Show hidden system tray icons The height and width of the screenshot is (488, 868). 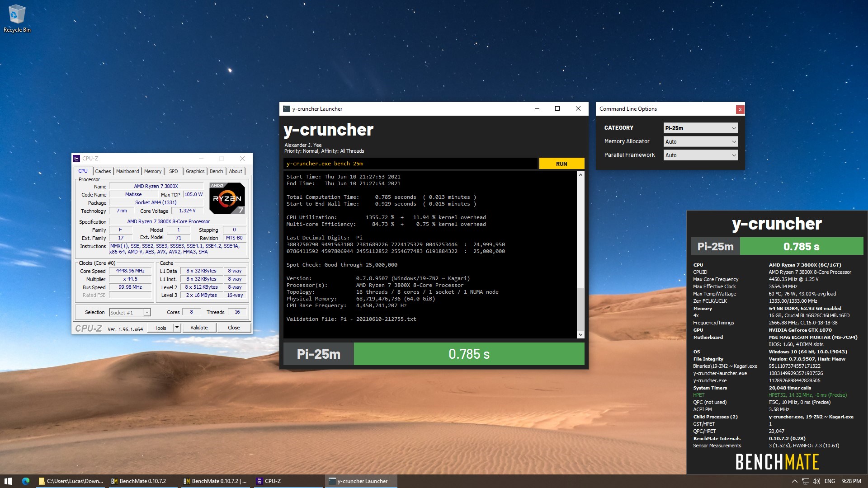click(x=794, y=481)
